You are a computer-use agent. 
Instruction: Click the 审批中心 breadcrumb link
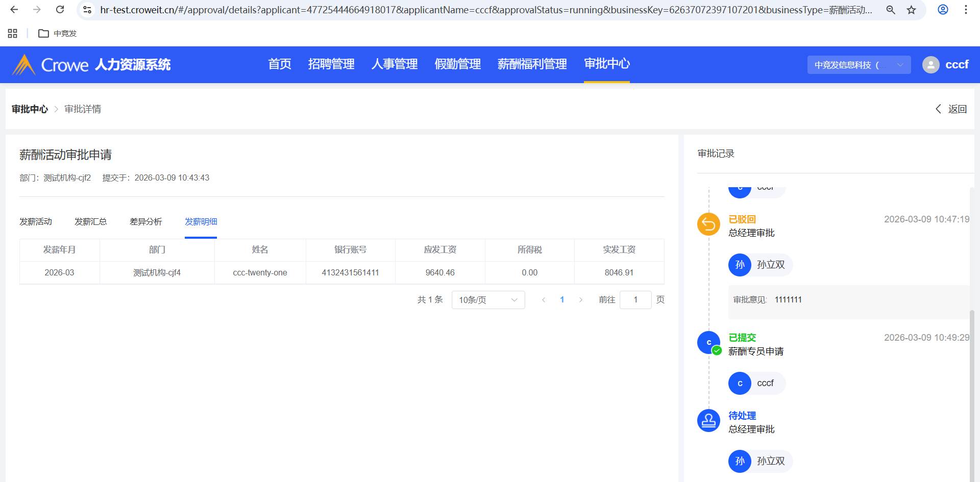point(30,109)
